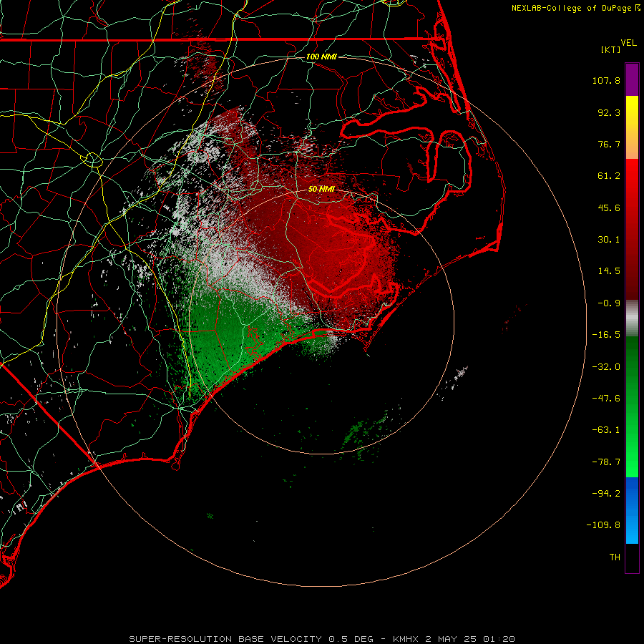Click the 14.5 legend value
644x644 pixels.
tap(609, 271)
